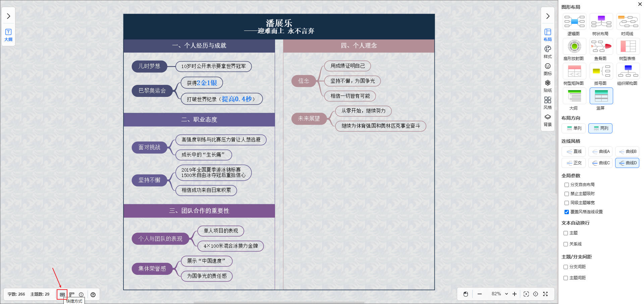Click the 巴黎奥运会 topic node
This screenshot has width=644, height=304.
tap(152, 91)
